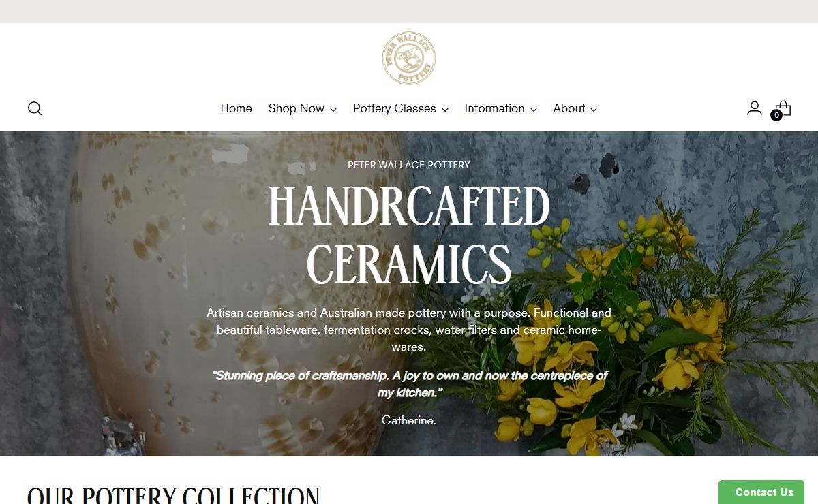Click the Catherine testimonial quote text
The image size is (818, 504).
pos(409,384)
